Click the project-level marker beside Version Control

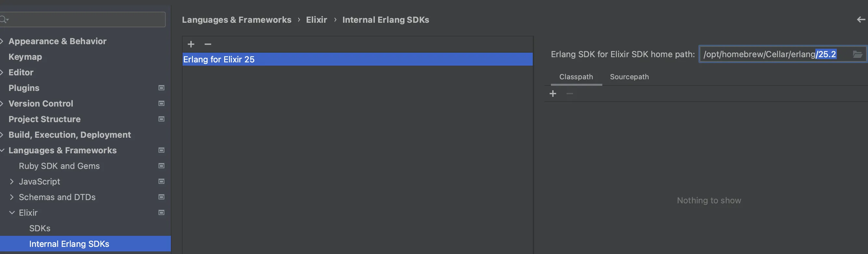point(161,103)
